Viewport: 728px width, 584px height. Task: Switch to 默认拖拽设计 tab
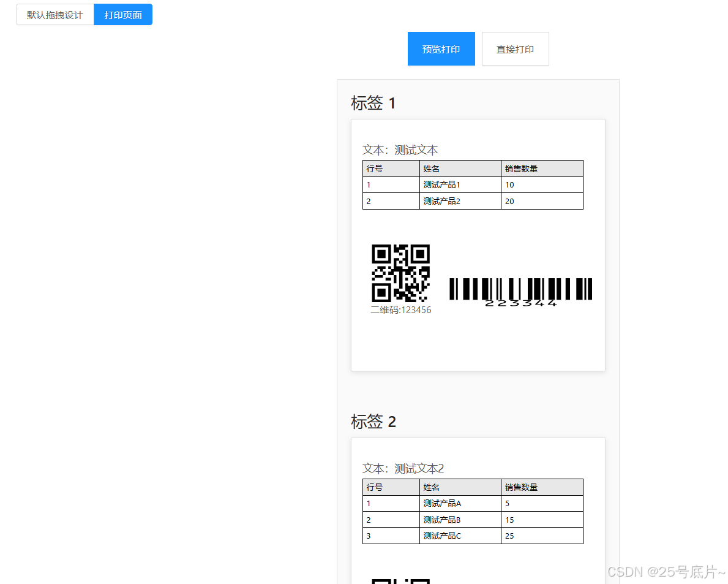coord(54,15)
